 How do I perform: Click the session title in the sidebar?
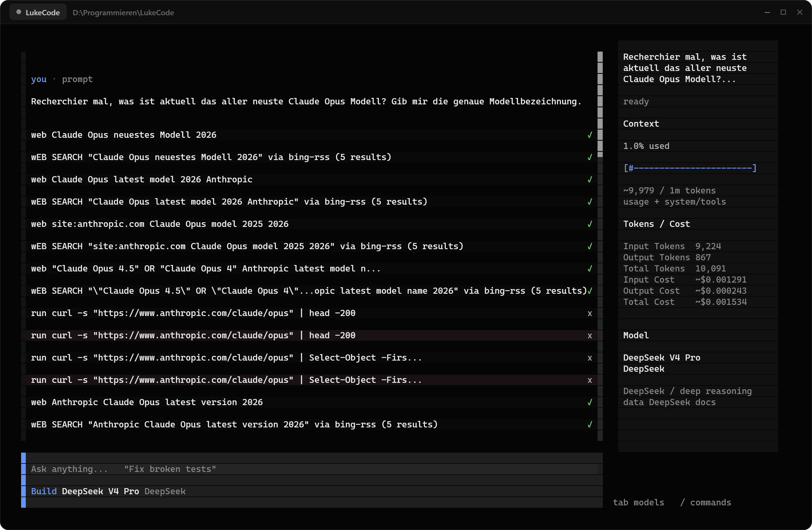[685, 68]
